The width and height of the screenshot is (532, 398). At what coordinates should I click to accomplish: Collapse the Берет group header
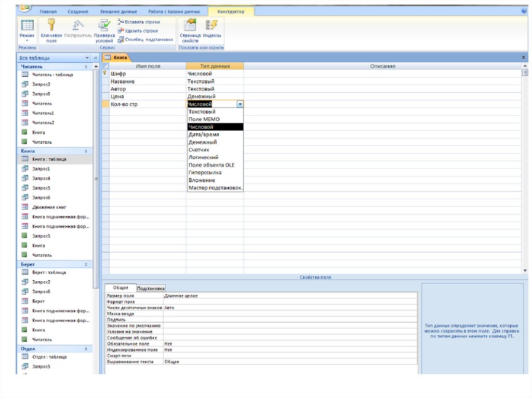[x=86, y=264]
